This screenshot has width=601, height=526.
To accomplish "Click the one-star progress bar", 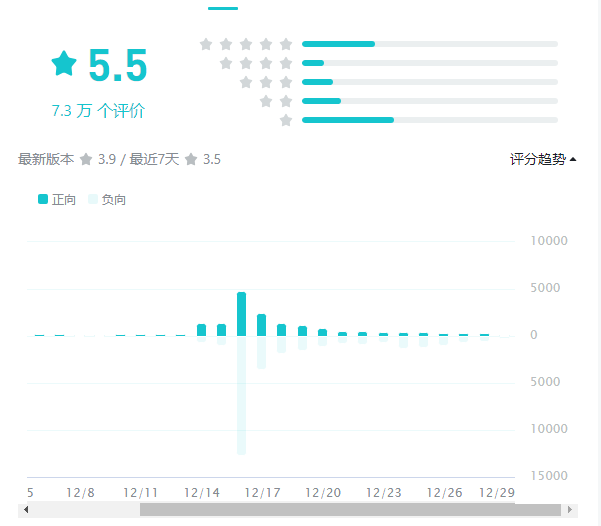I will pos(430,120).
